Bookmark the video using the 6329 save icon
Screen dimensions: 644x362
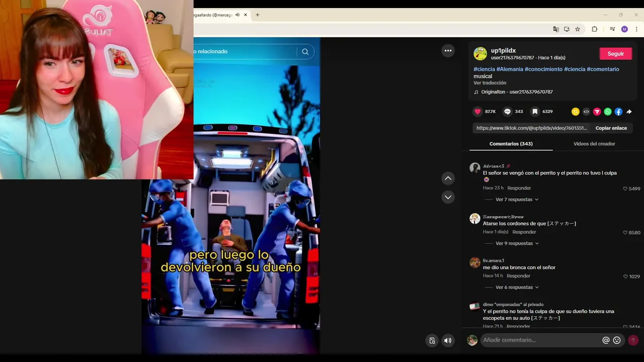tap(535, 112)
